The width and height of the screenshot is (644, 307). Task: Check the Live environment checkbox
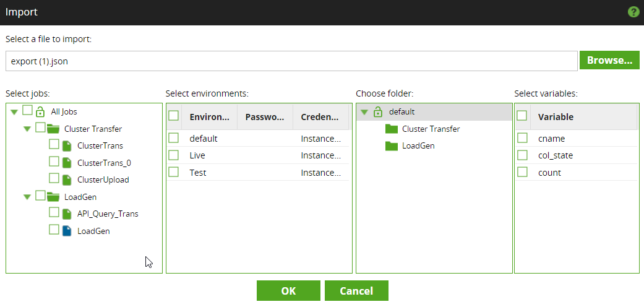pyautogui.click(x=173, y=155)
